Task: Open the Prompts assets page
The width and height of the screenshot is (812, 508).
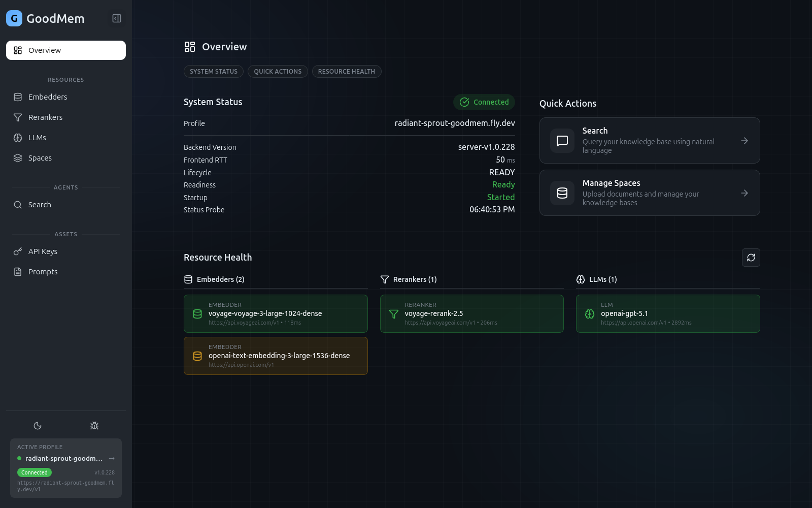Action: (x=42, y=271)
